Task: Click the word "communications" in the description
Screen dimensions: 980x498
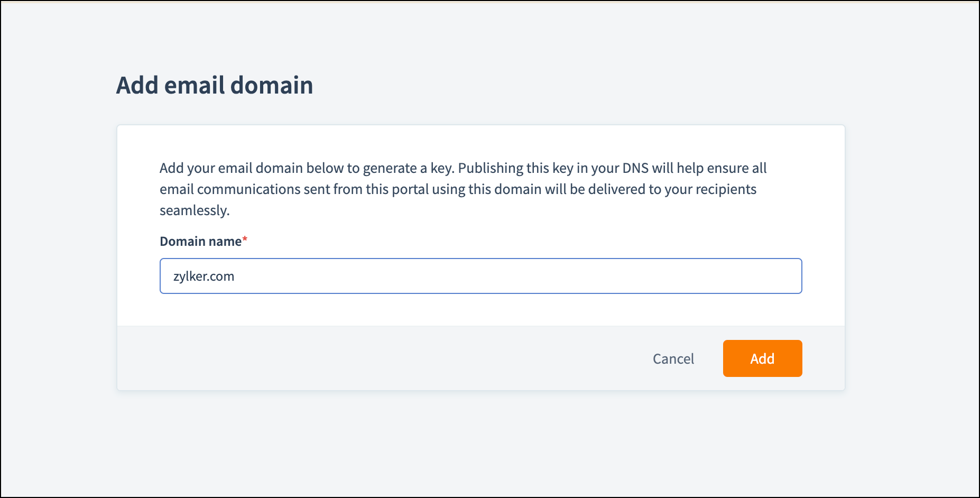Action: (x=248, y=189)
